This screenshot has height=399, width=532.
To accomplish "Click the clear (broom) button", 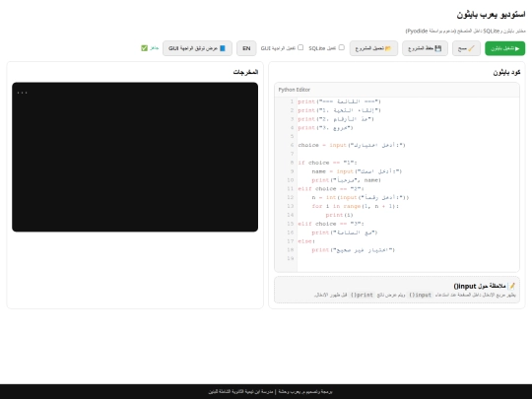I will (x=466, y=48).
